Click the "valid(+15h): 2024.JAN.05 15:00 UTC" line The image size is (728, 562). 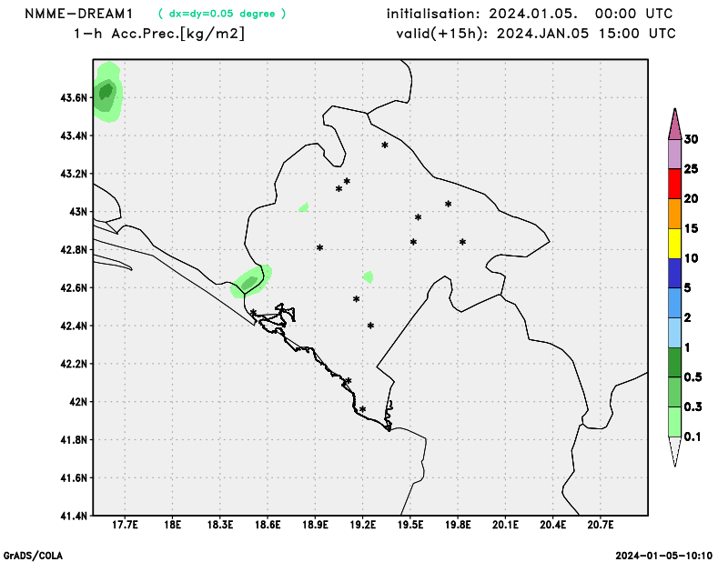[536, 34]
